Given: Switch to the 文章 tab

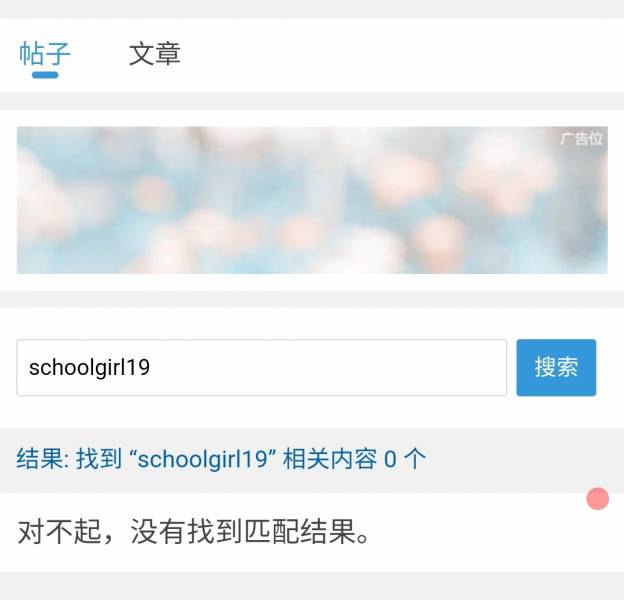Looking at the screenshot, I should click(x=154, y=54).
